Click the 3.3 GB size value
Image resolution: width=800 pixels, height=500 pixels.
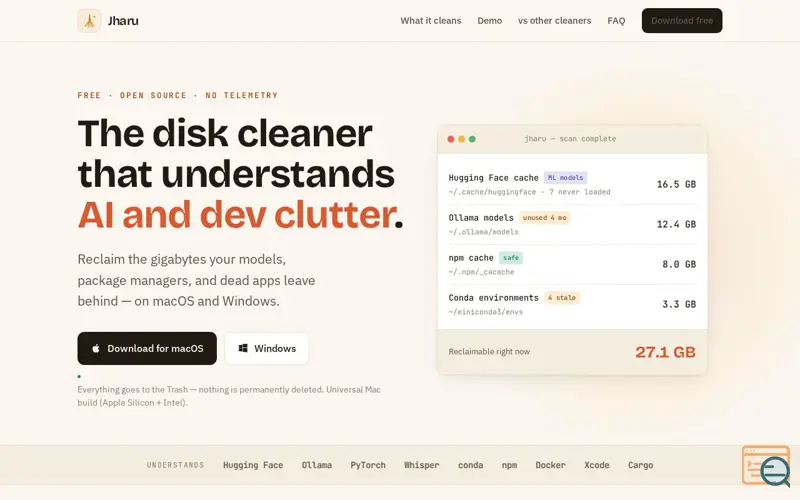679,305
